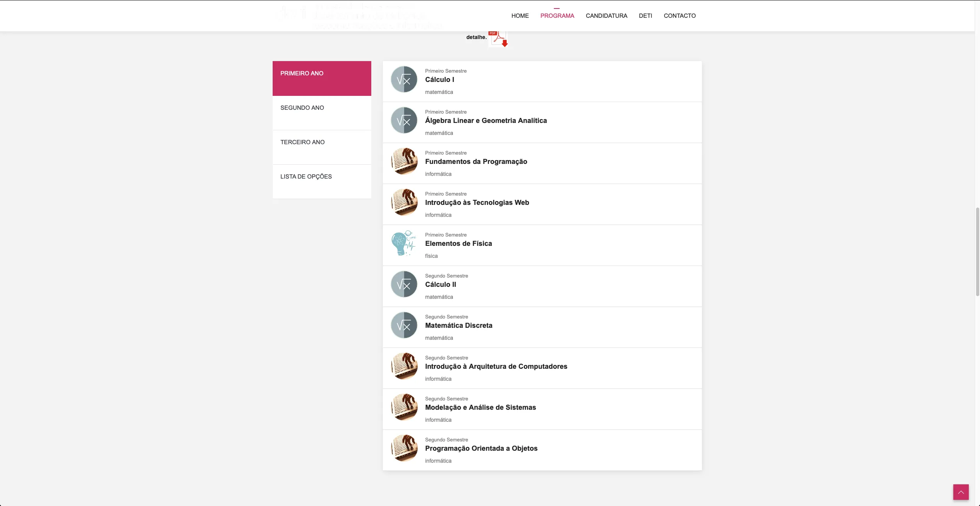Open Matemática Discreta course

[459, 325]
